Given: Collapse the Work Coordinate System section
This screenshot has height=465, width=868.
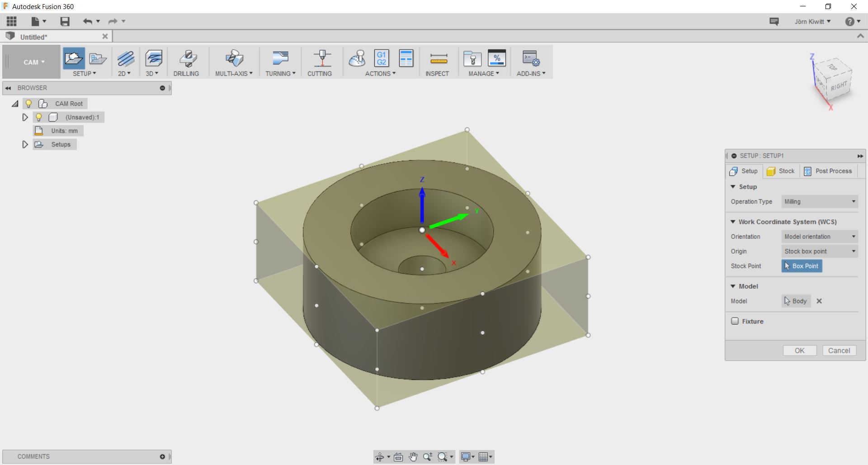Looking at the screenshot, I should point(733,222).
